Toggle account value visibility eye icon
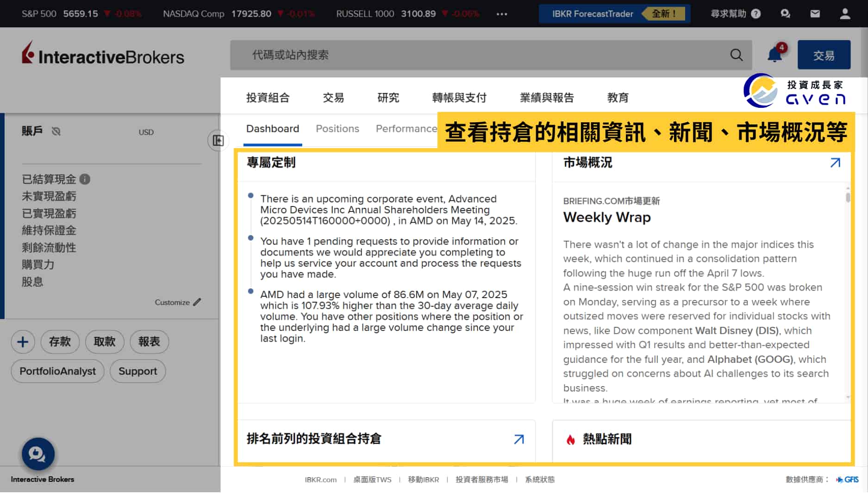 point(56,131)
